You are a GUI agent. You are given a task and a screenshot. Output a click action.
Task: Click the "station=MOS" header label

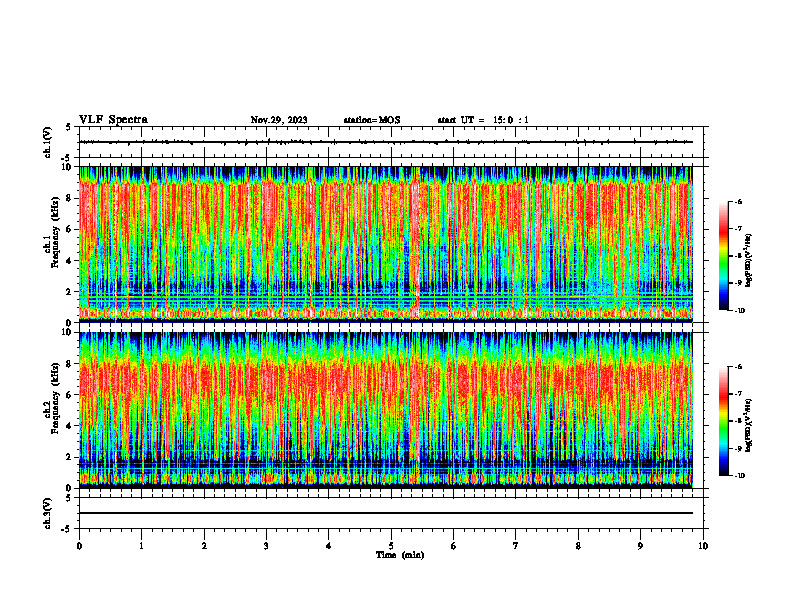coord(372,120)
